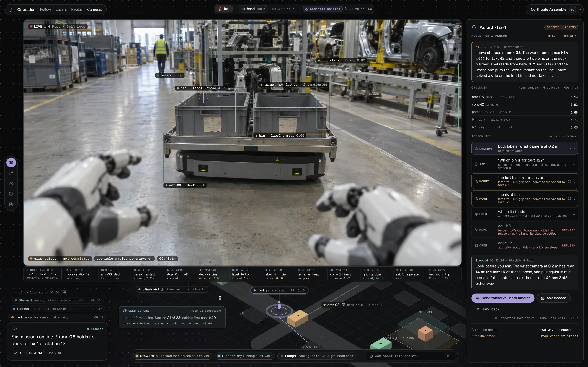Click the amr-08 deck held map label
This screenshot has width=588, height=367.
pos(351,305)
